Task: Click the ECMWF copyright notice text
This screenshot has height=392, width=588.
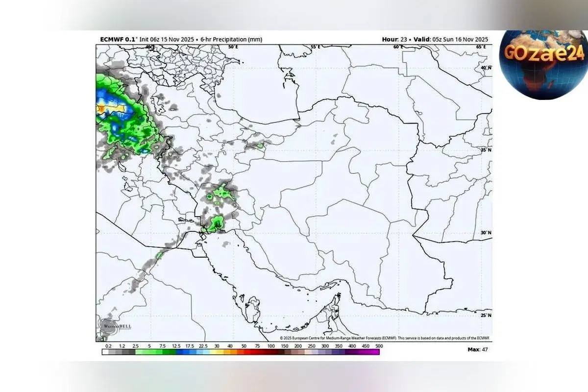Action: (385, 338)
